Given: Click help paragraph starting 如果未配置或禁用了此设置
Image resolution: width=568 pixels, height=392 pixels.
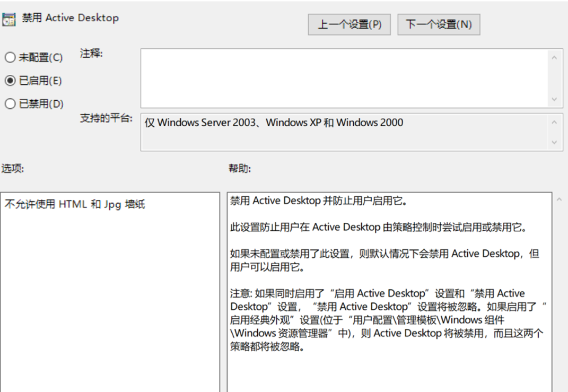Looking at the screenshot, I should (385, 260).
